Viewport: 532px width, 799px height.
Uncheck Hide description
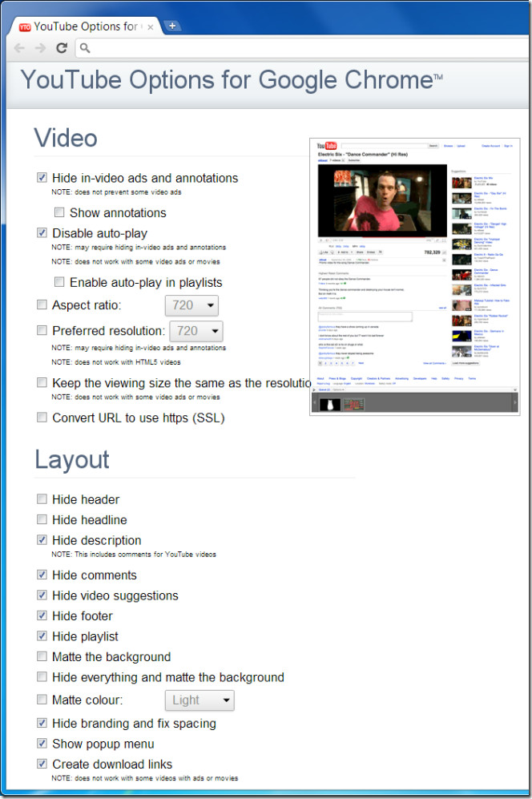point(42,539)
